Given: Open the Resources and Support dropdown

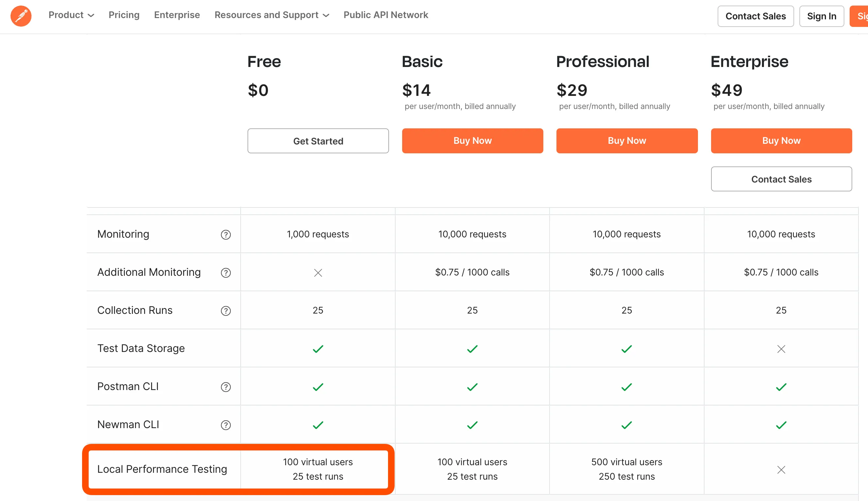Looking at the screenshot, I should (272, 15).
